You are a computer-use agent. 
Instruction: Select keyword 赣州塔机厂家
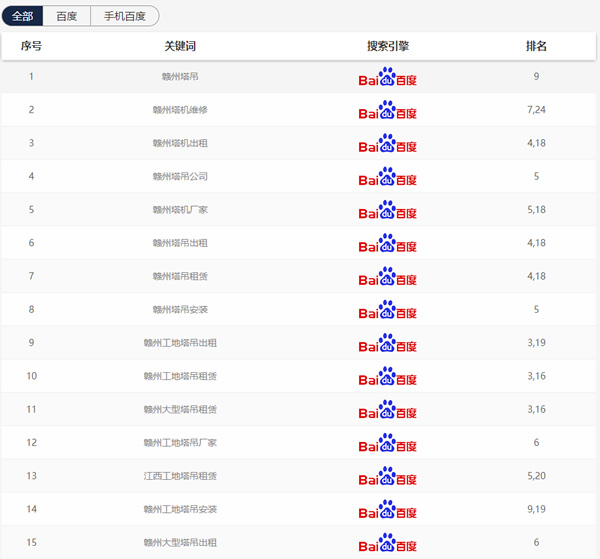(180, 210)
